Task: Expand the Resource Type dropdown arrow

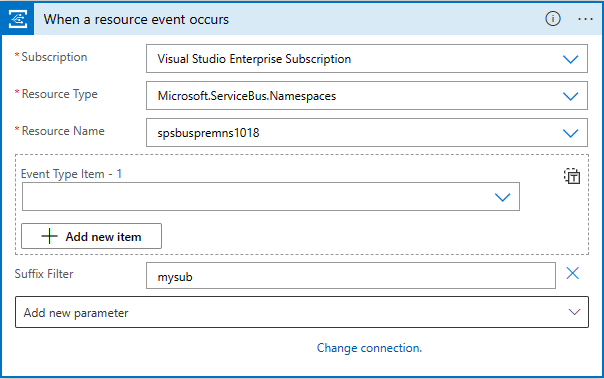Action: pos(570,96)
